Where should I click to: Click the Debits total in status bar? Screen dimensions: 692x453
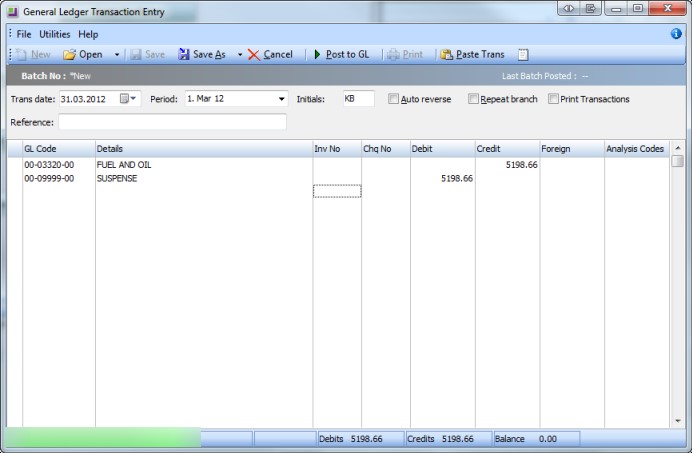coord(360,439)
